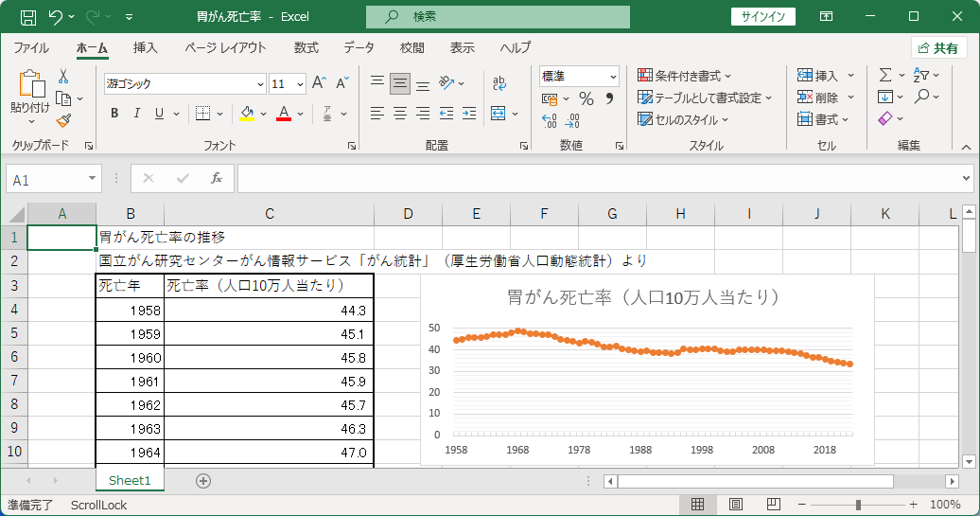Click the サインイン button
The width and height of the screenshot is (980, 516).
[x=763, y=17]
